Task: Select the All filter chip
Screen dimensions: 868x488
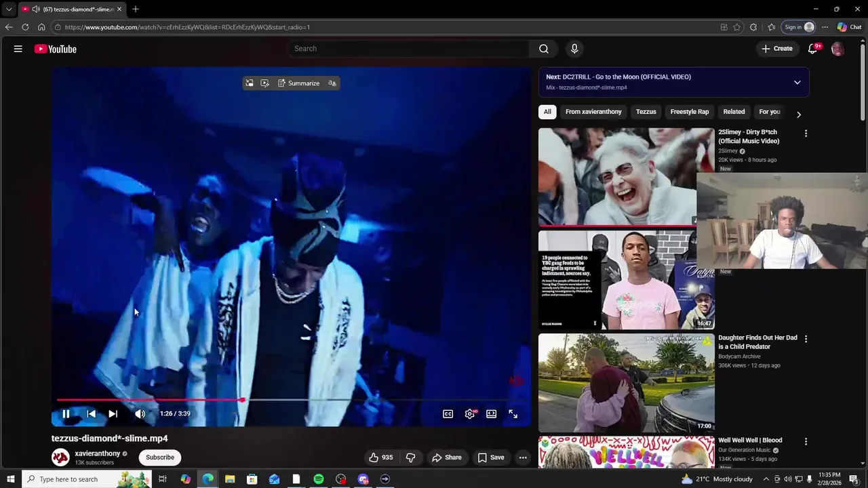Action: (x=547, y=112)
